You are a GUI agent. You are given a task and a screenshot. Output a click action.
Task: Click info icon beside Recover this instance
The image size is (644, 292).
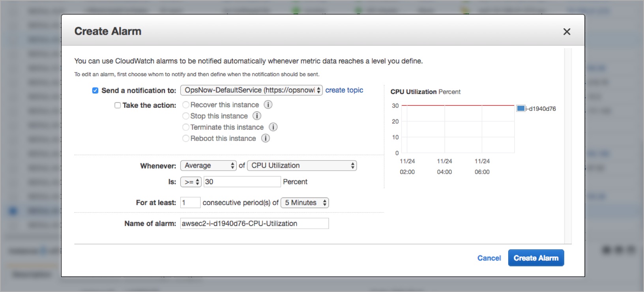(268, 105)
